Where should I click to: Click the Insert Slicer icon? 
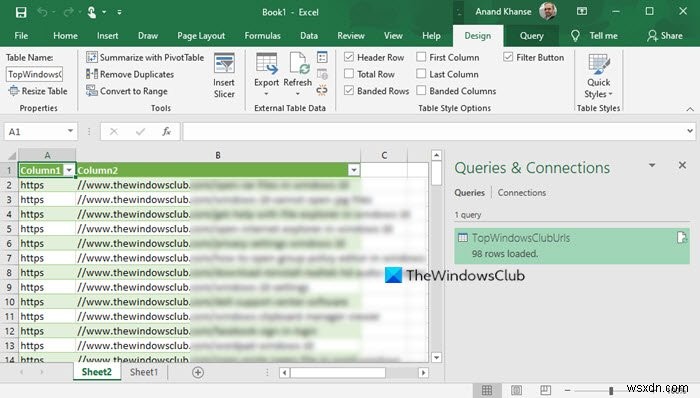coord(224,64)
